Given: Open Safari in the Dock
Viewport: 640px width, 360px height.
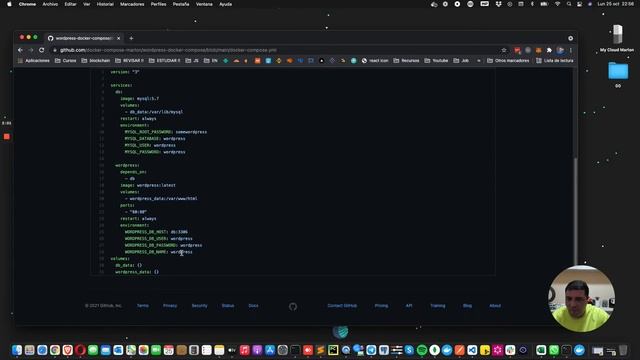Looking at the screenshot, I should point(42,350).
